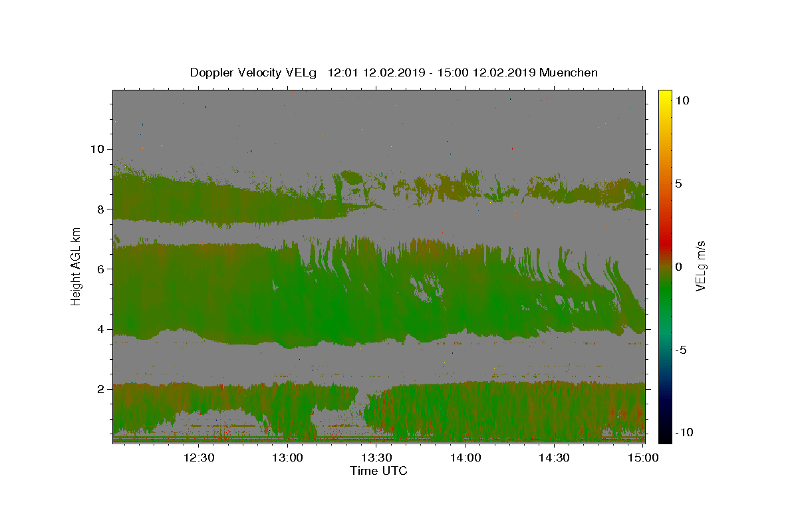Click the 'VELg m/s' colorbar title
This screenshot has height=532, width=798.
tap(701, 266)
